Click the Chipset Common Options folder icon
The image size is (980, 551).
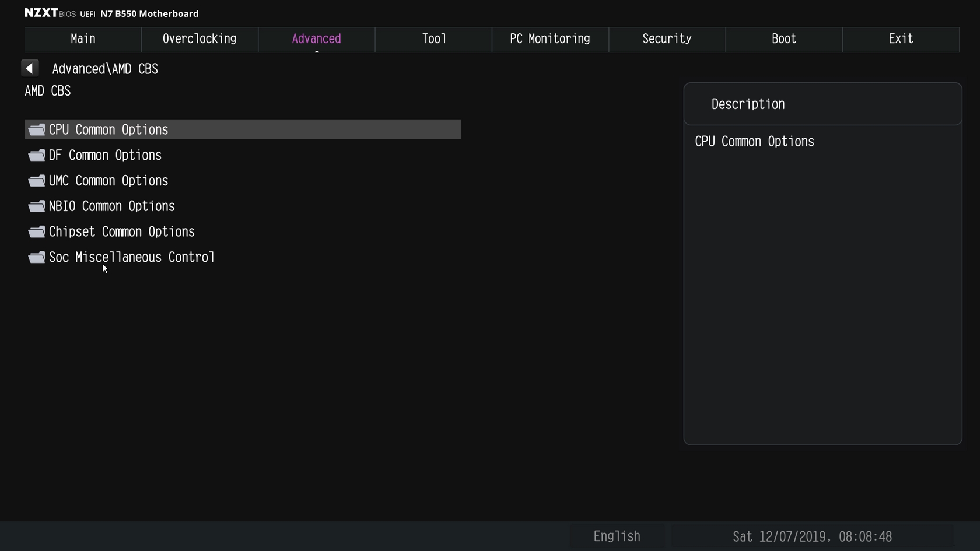37,232
